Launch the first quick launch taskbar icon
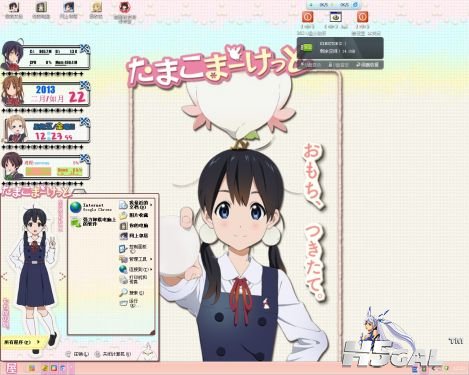The image size is (469, 375). pyautogui.click(x=32, y=368)
